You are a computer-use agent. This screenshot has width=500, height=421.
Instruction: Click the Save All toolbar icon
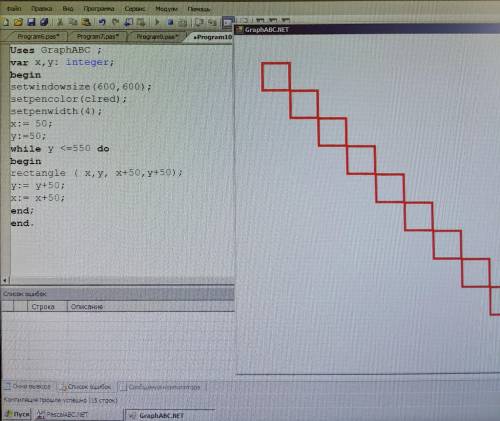(x=44, y=22)
